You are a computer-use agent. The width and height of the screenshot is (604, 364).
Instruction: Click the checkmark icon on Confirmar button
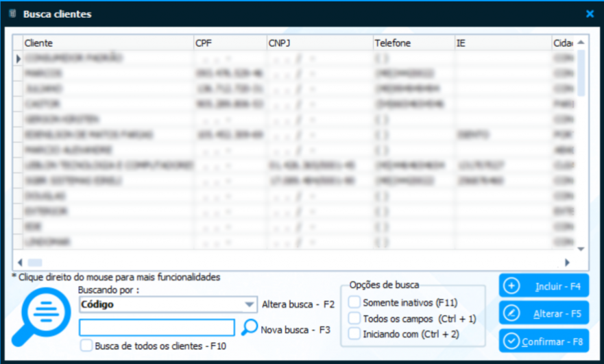[x=512, y=341]
